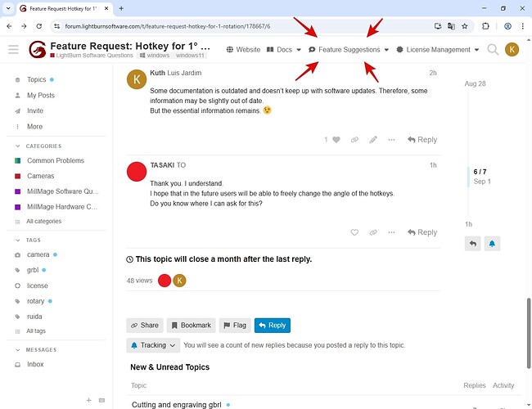The height and width of the screenshot is (409, 532).
Task: Open the Cutting and engraving gbrl topic
Action: [176, 404]
